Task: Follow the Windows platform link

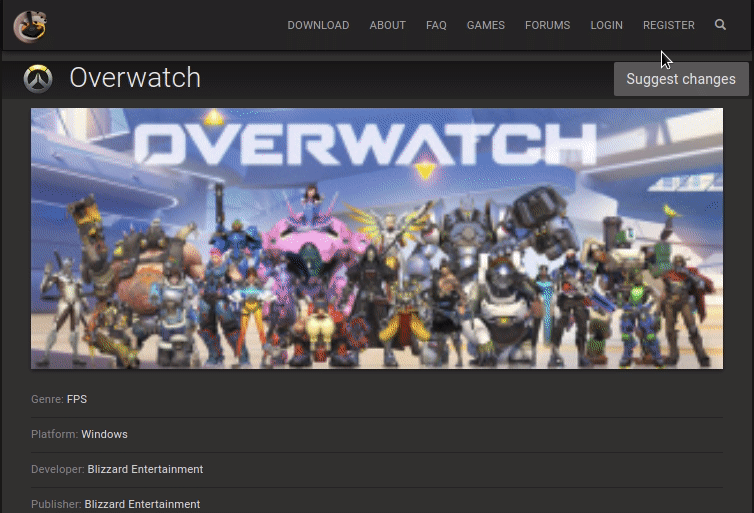Action: (x=104, y=434)
